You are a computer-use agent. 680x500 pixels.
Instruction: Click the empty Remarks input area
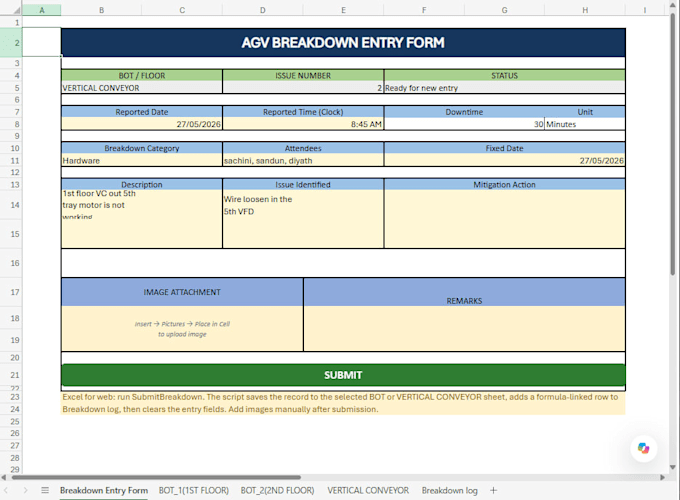464,329
